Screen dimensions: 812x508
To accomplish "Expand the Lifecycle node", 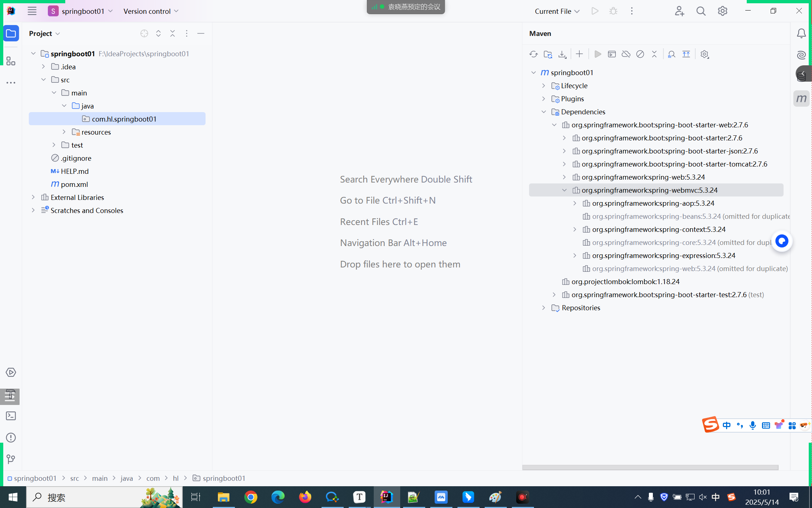I will 543,86.
